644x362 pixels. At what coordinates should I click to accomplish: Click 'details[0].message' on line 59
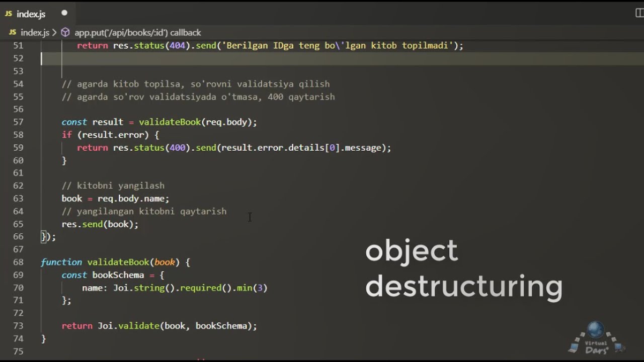pyautogui.click(x=335, y=148)
